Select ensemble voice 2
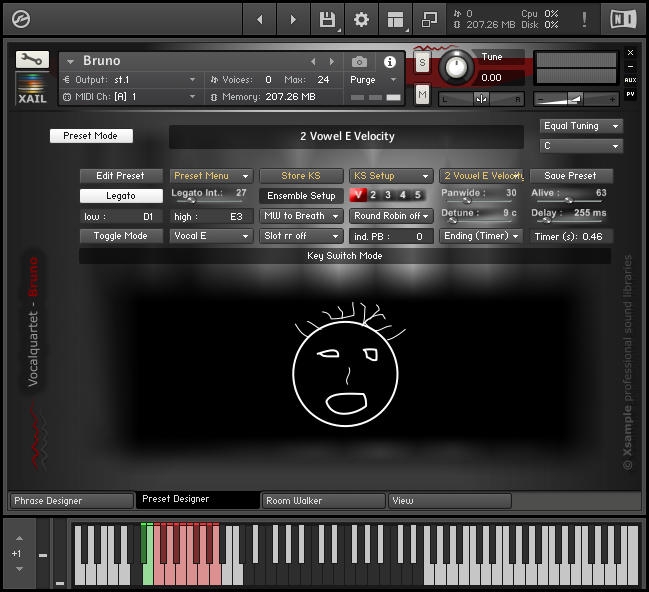The width and height of the screenshot is (649, 592). coord(373,195)
